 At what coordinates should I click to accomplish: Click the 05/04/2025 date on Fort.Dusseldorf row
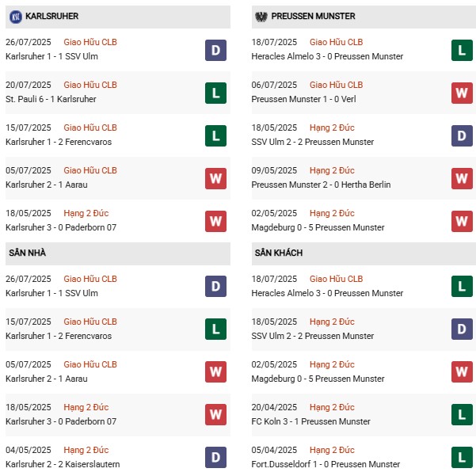tap(275, 450)
